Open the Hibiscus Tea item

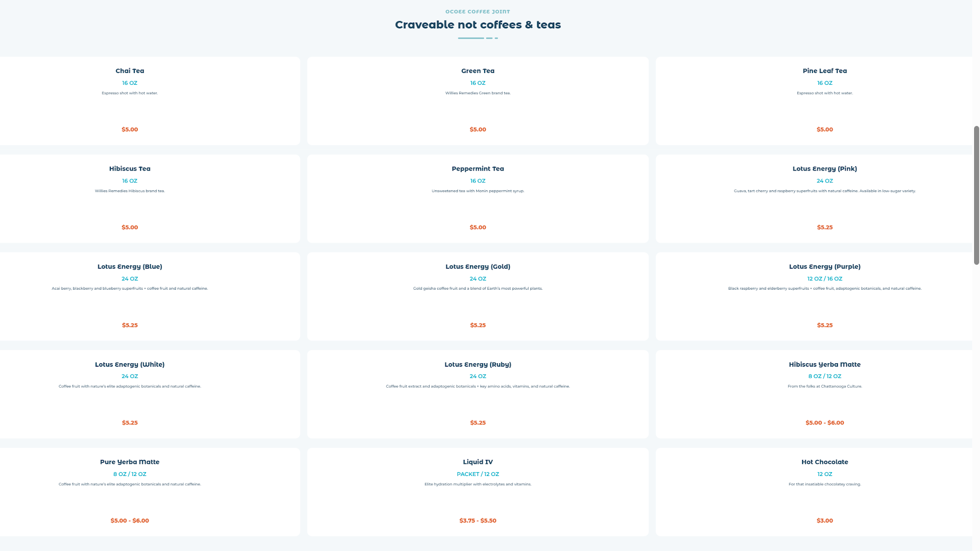click(x=130, y=199)
